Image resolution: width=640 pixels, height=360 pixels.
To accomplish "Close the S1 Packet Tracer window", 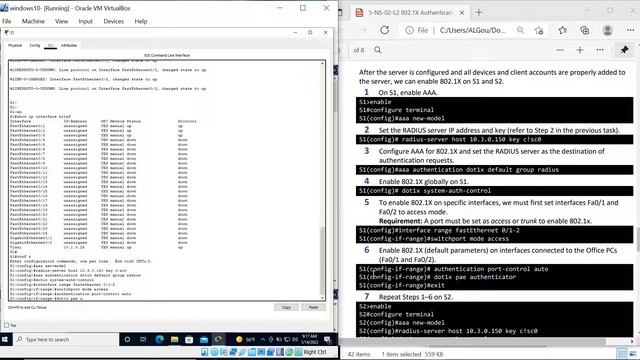I will [325, 32].
